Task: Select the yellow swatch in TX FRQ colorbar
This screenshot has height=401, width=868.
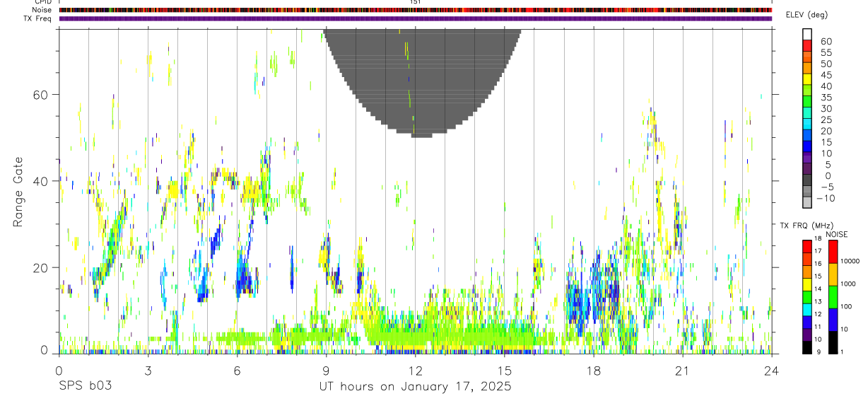Action: click(807, 284)
